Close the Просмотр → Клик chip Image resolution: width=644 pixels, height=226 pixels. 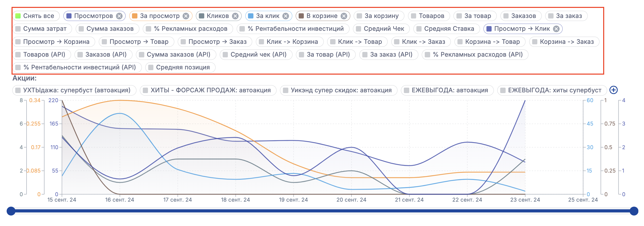(x=556, y=29)
